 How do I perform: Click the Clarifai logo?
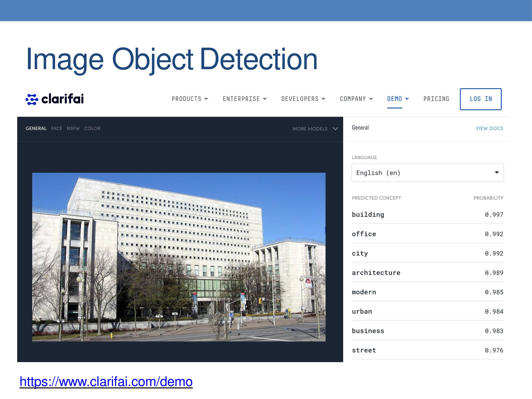55,99
